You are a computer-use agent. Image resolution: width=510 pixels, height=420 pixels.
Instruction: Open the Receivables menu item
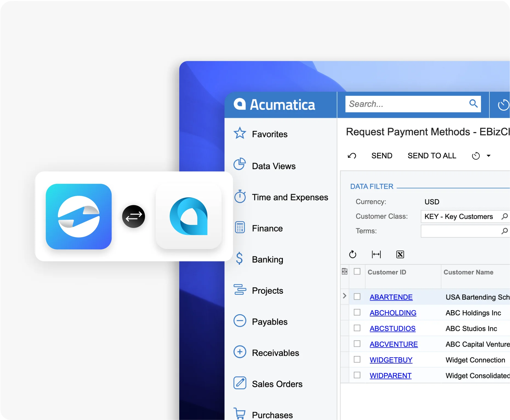[275, 353]
